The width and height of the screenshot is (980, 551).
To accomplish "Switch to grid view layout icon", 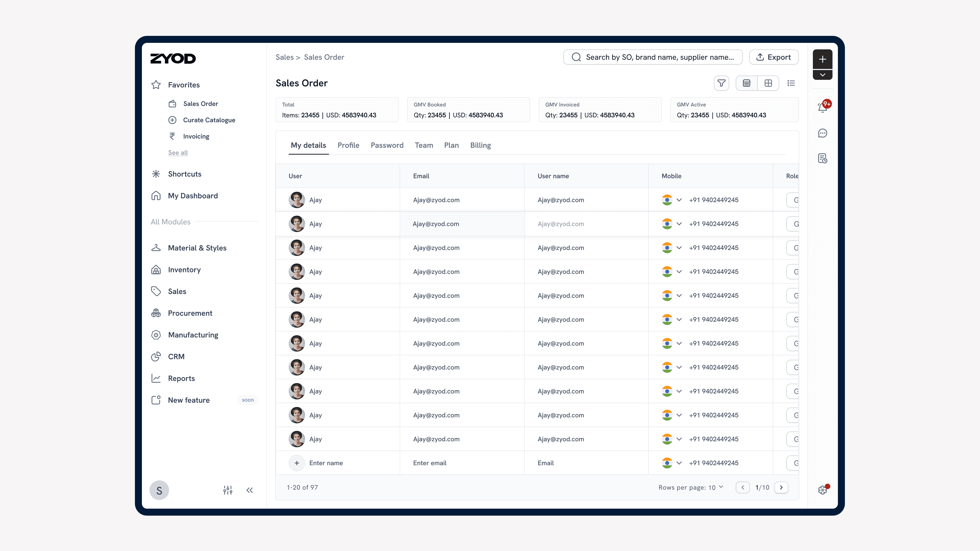I will (768, 83).
